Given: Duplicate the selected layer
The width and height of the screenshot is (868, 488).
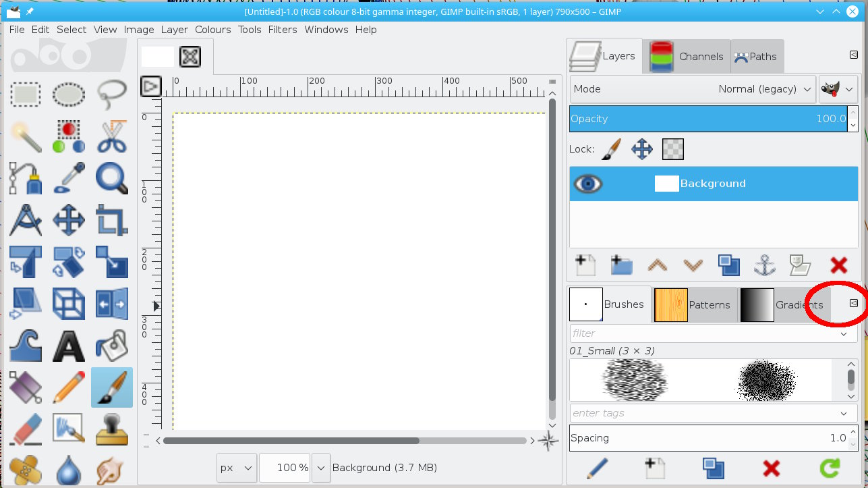Looking at the screenshot, I should (x=729, y=265).
